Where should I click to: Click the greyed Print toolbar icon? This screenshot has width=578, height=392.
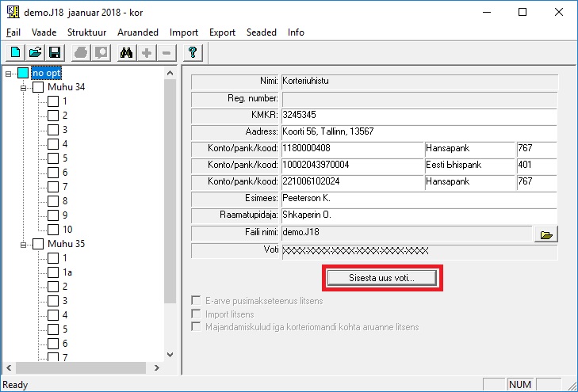[81, 53]
